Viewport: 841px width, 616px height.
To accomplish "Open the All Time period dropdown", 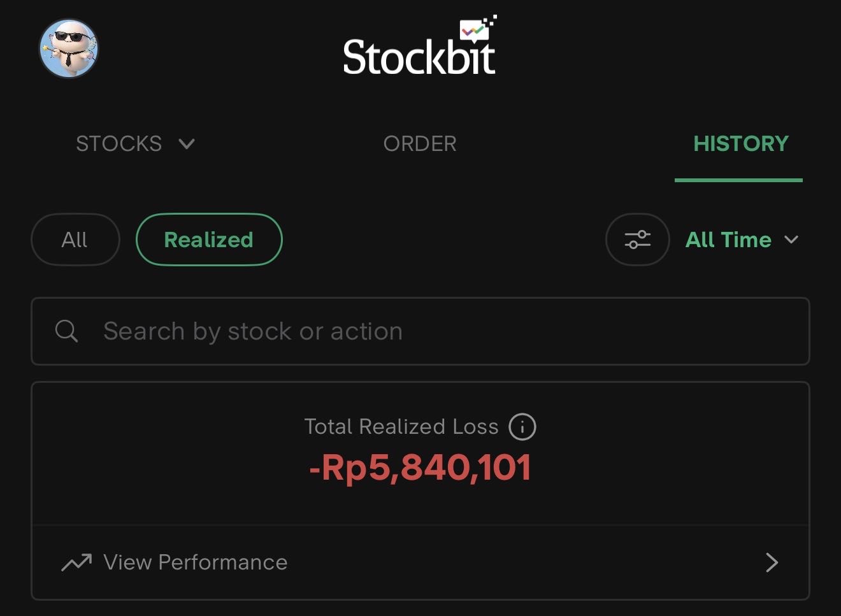I will pos(728,240).
